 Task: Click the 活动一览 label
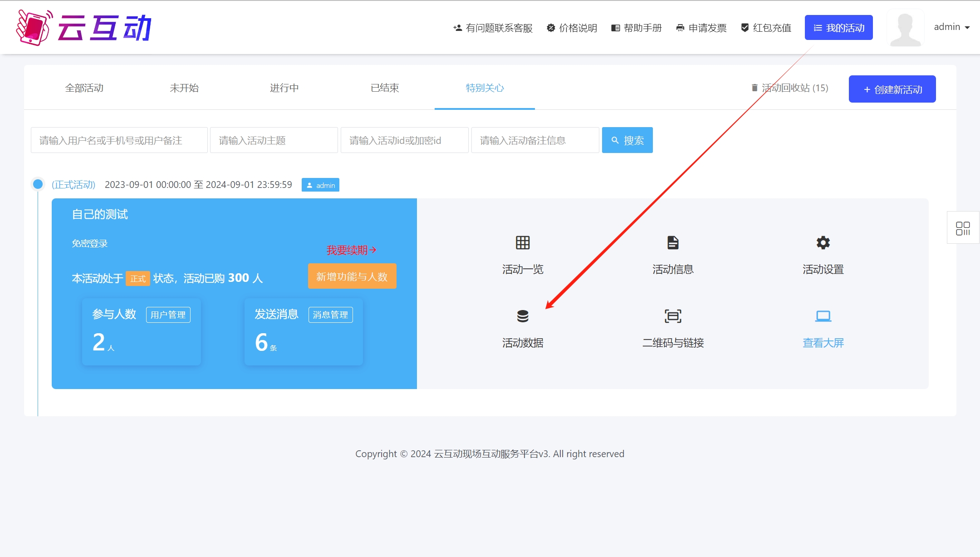(x=523, y=269)
